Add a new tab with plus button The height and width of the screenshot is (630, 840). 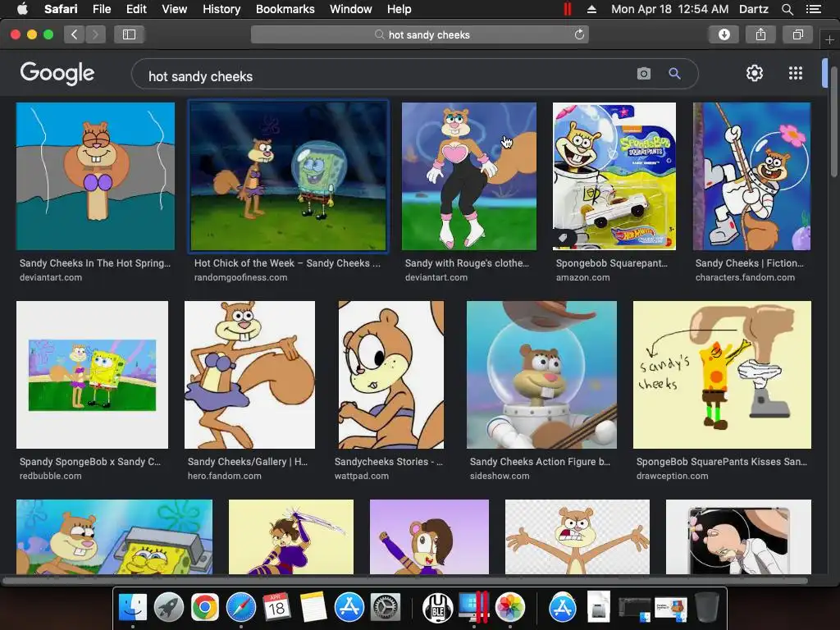(x=829, y=39)
